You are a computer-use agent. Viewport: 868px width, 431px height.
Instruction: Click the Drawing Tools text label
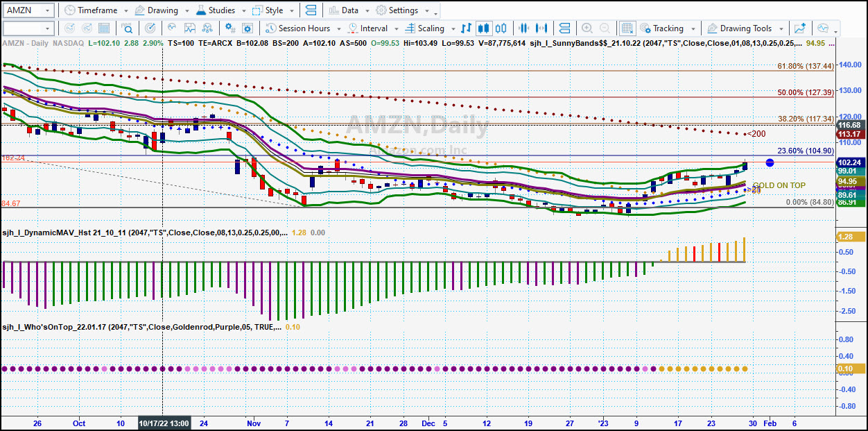pos(746,28)
